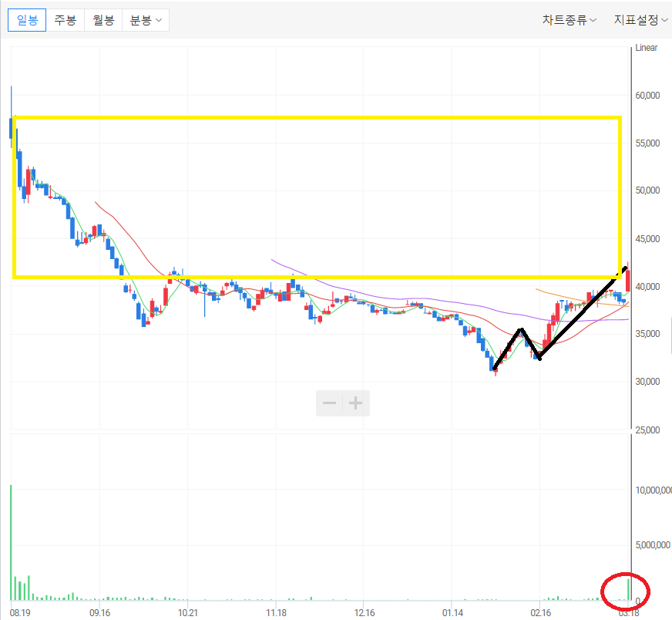Image resolution: width=672 pixels, height=620 pixels.
Task: Click the 12.16 date label
Action: pyautogui.click(x=365, y=613)
